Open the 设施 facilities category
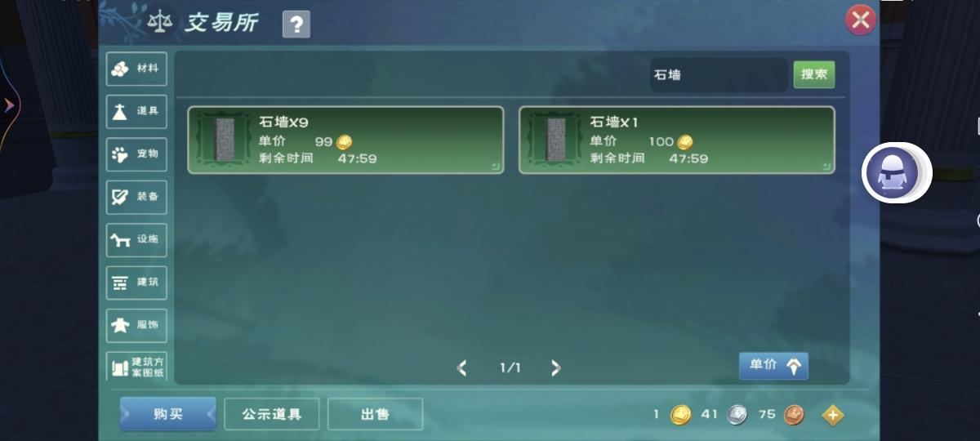This screenshot has width=980, height=441. [136, 240]
